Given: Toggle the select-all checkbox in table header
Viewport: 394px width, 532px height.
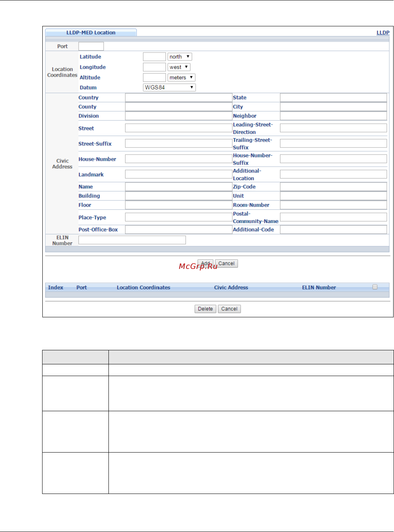Looking at the screenshot, I should 375,287.
